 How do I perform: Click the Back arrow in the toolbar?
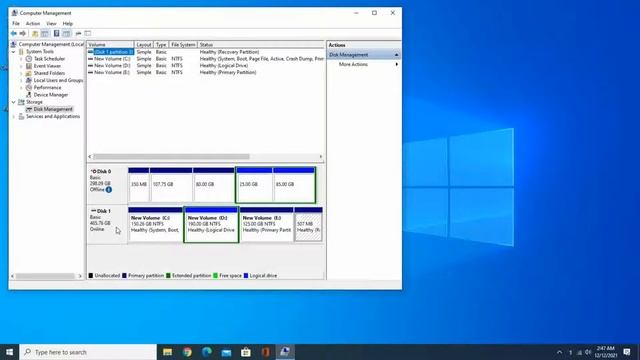14,33
